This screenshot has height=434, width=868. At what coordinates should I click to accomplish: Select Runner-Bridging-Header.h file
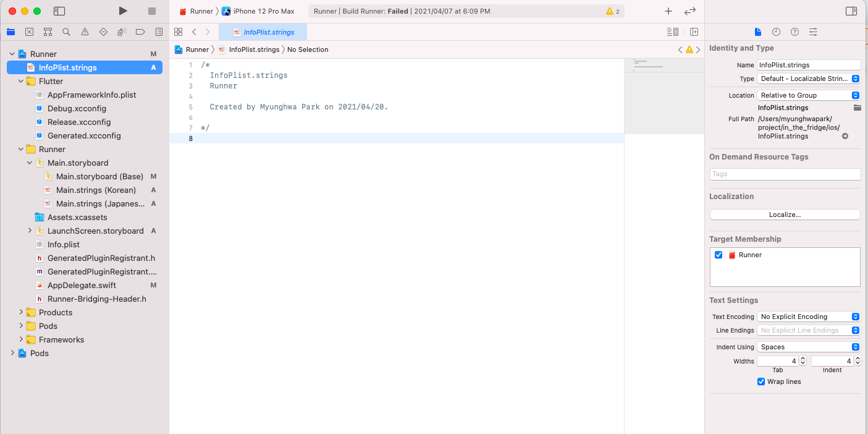pyautogui.click(x=96, y=299)
